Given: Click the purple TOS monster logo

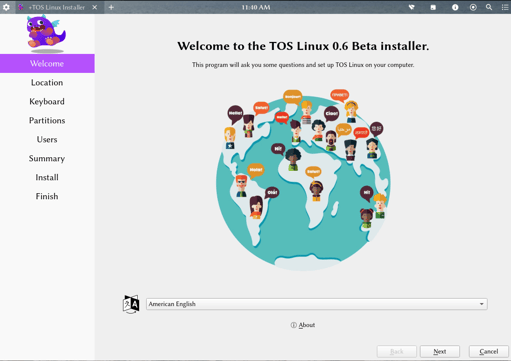Looking at the screenshot, I should coord(46,33).
